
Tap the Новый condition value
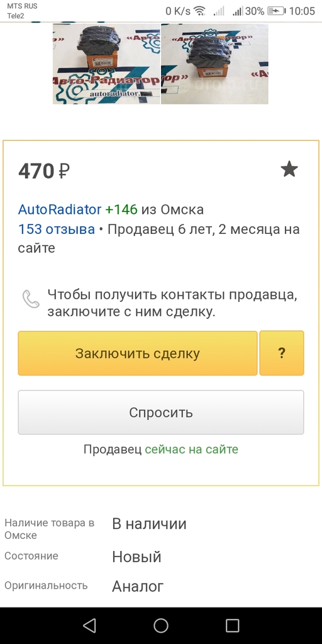[136, 557]
